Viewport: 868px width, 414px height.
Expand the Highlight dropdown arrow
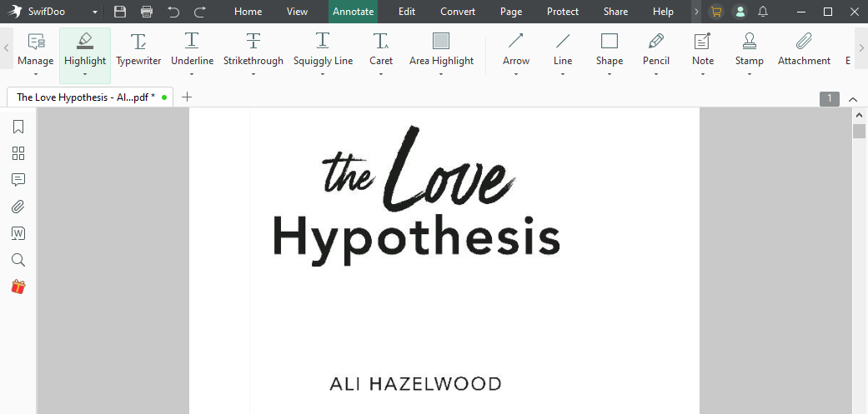pos(85,74)
